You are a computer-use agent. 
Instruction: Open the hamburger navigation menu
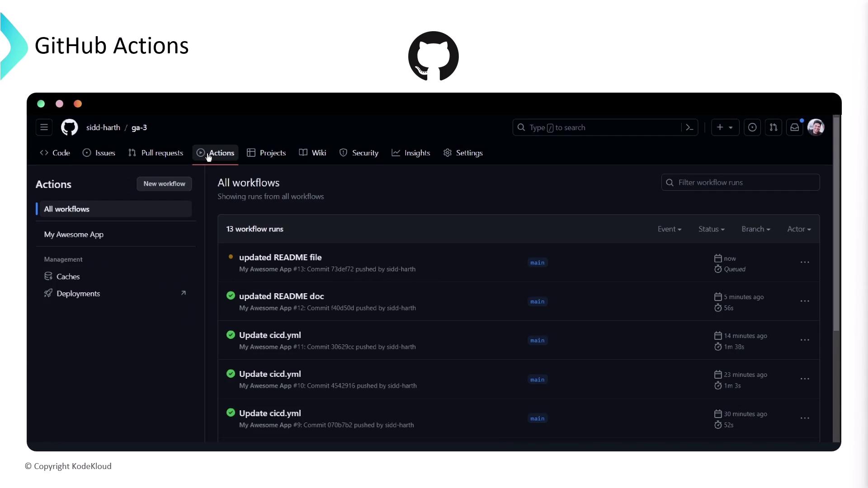click(x=44, y=127)
